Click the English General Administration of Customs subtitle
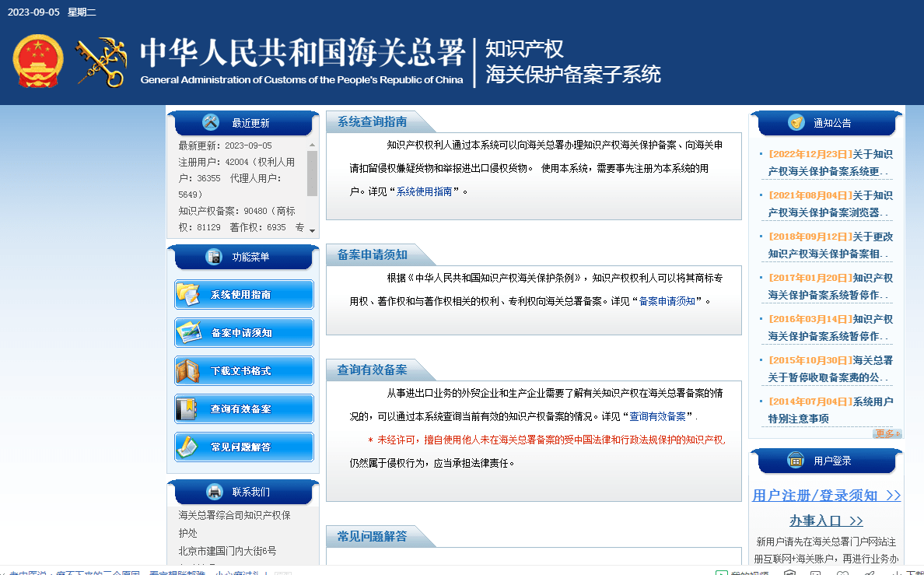This screenshot has width=924, height=575. [x=302, y=80]
